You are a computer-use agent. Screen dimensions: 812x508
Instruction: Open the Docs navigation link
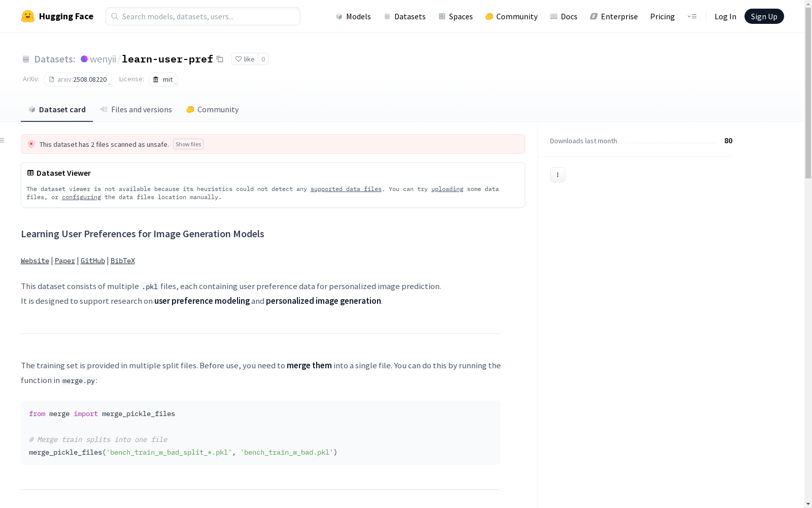[x=564, y=16]
